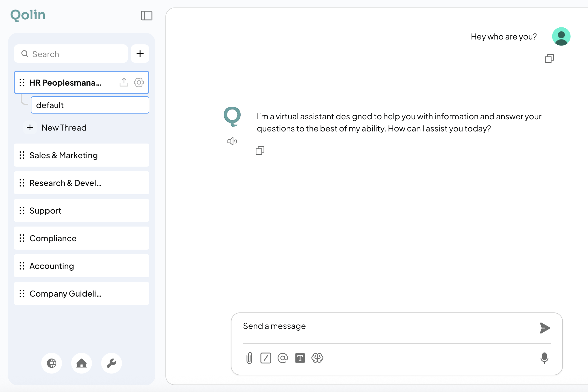Open the slash commands icon in message bar
The width and height of the screenshot is (588, 392).
[266, 358]
